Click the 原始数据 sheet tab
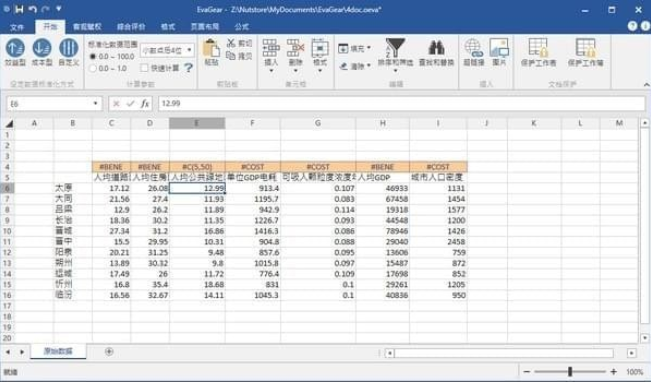The width and height of the screenshot is (651, 382). coord(58,351)
